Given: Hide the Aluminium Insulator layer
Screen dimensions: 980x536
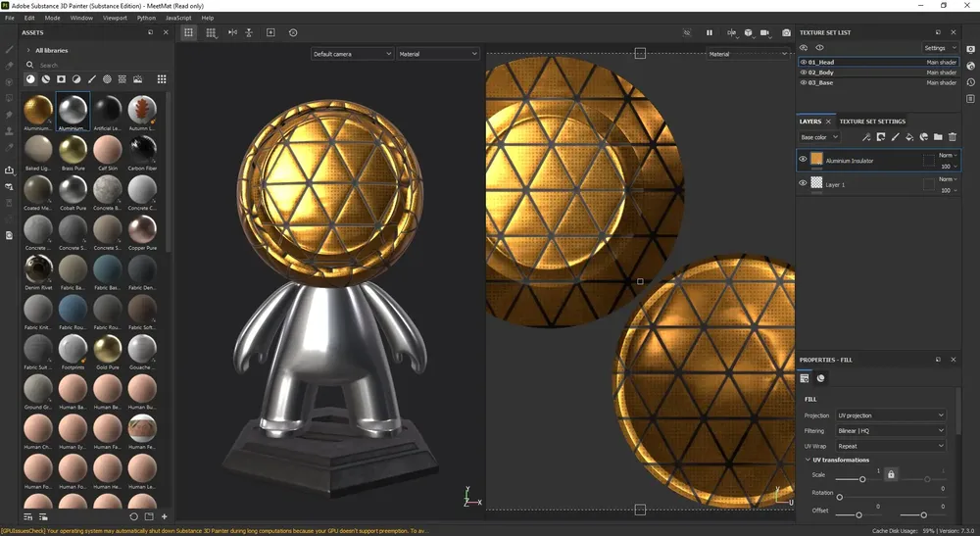Looking at the screenshot, I should pos(804,160).
